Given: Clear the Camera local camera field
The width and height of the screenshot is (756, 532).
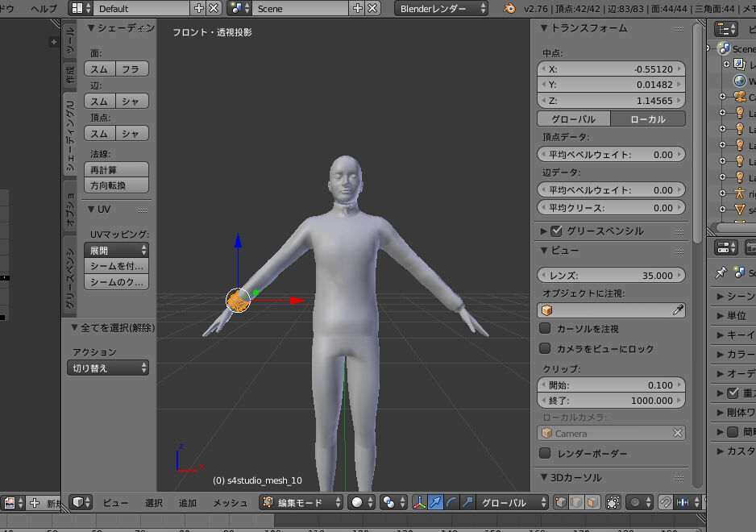Looking at the screenshot, I should tap(677, 433).
